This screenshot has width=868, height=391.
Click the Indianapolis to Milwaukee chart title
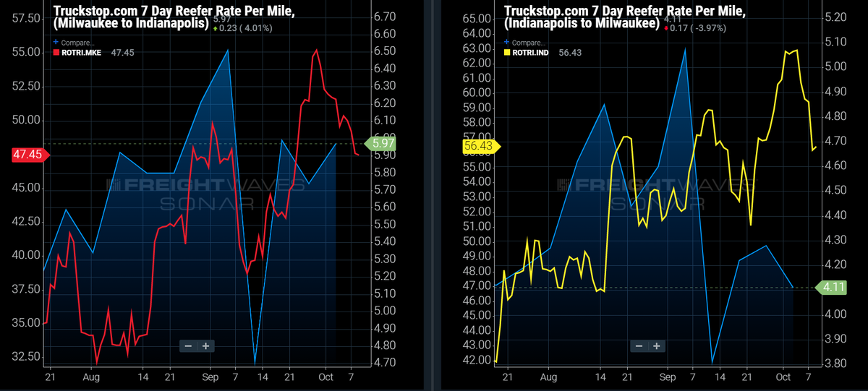click(x=625, y=17)
